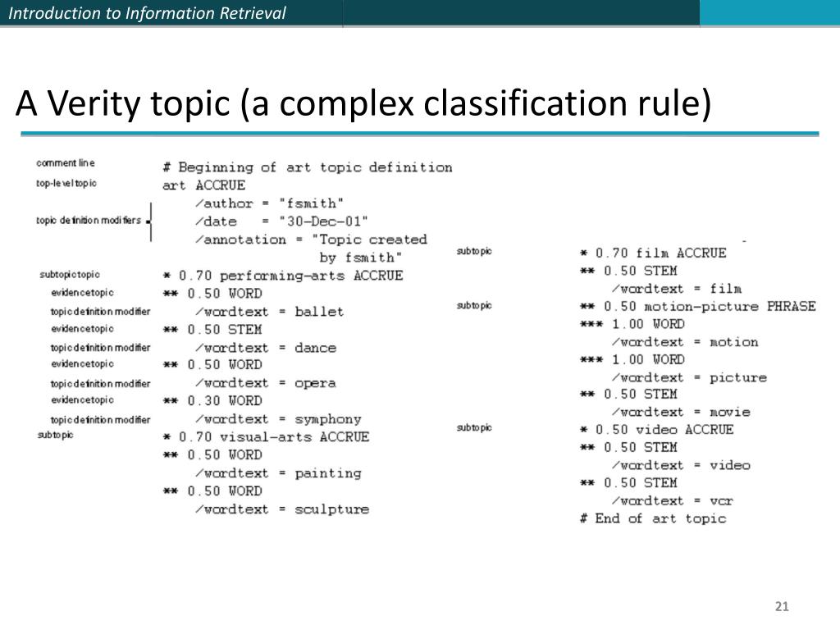840x630 pixels.
Task: Click the "art ACCRUE" line
Action: [203, 185]
